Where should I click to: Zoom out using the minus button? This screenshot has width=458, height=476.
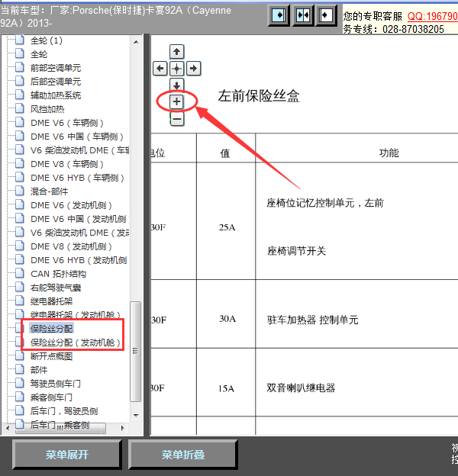click(x=177, y=119)
